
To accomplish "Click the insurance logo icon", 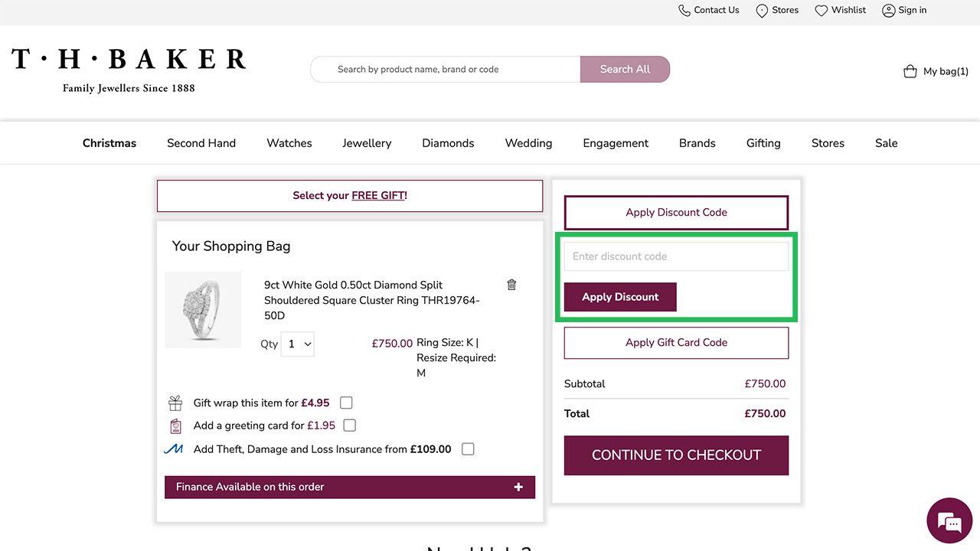I will (x=174, y=449).
